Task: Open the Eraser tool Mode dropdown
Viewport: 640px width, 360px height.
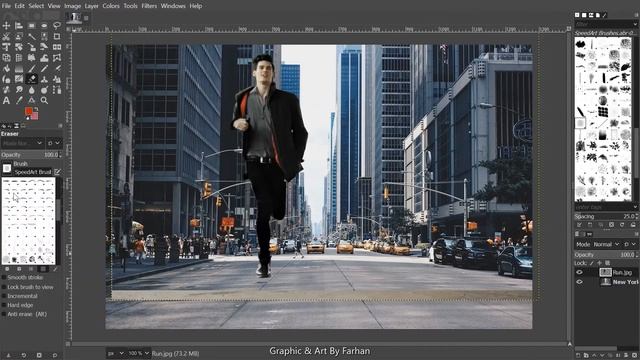Action: tap(22, 143)
